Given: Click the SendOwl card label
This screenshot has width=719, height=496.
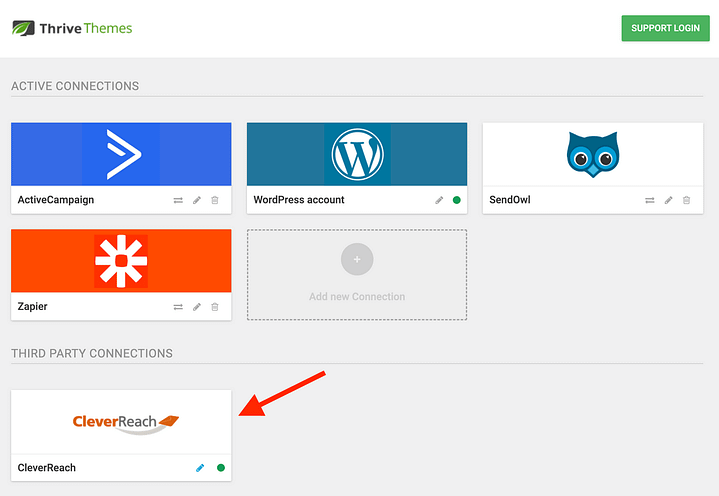Looking at the screenshot, I should pos(510,200).
